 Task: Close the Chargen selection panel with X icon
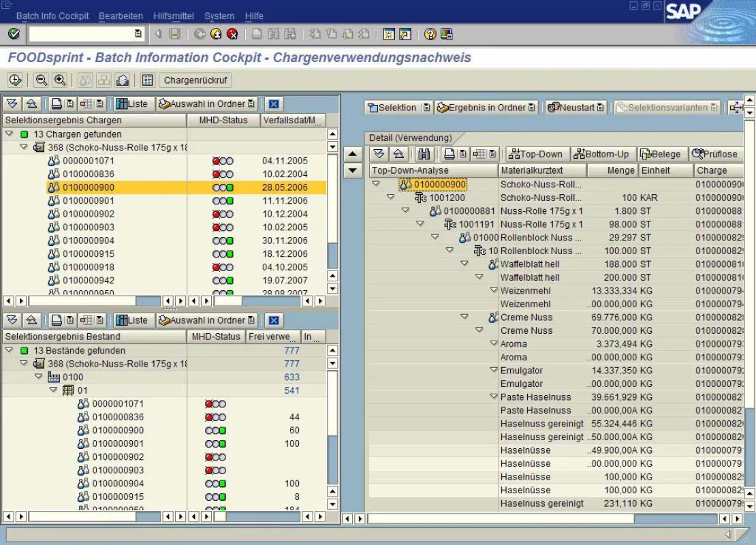pyautogui.click(x=274, y=104)
